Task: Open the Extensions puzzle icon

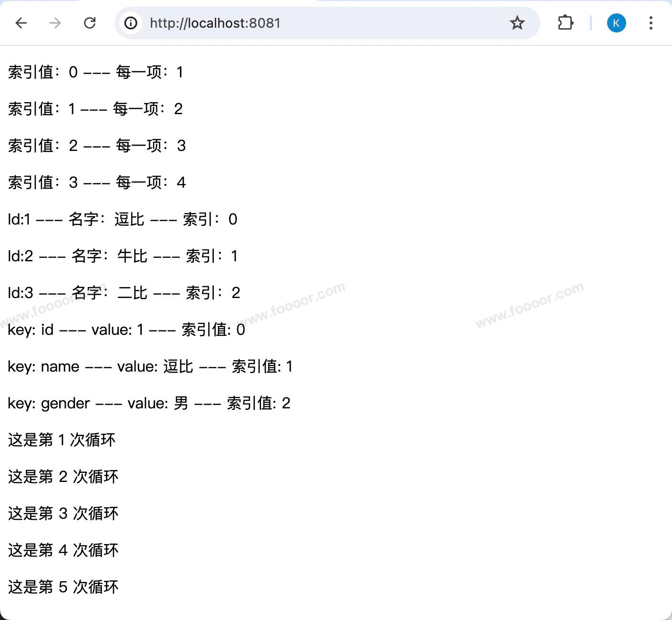Action: click(x=565, y=23)
